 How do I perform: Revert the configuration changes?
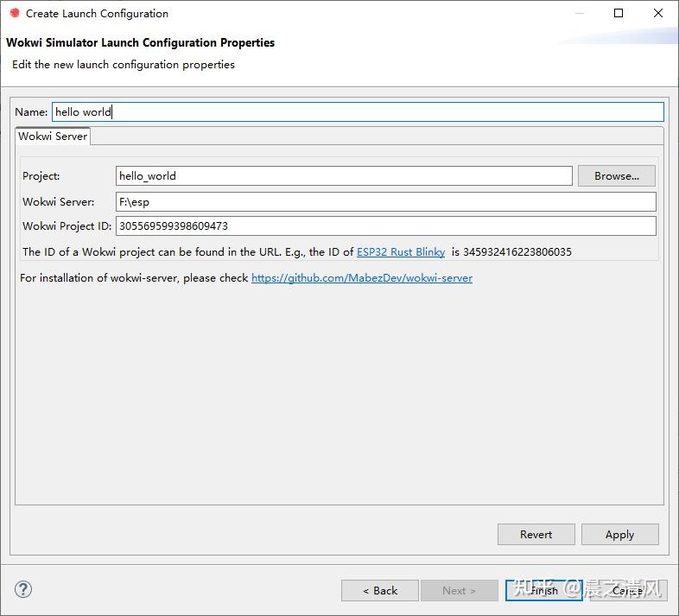[536, 534]
